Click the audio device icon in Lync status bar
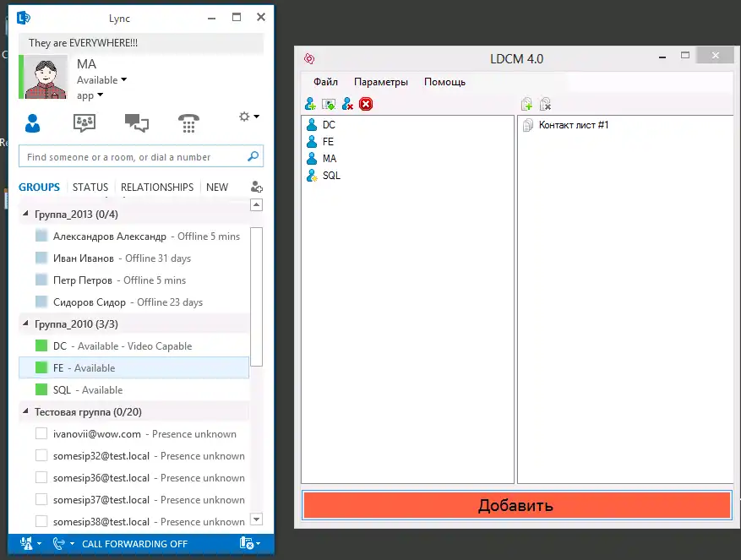 coord(26,543)
